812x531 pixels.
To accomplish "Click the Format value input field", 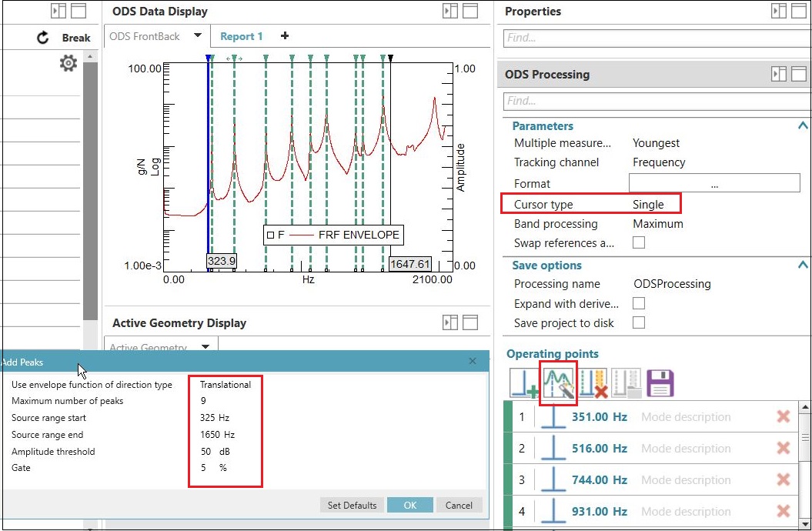I will pyautogui.click(x=714, y=183).
